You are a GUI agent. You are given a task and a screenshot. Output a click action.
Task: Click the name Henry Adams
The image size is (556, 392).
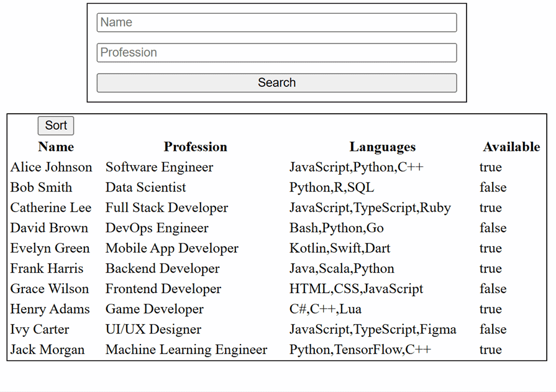pos(50,309)
